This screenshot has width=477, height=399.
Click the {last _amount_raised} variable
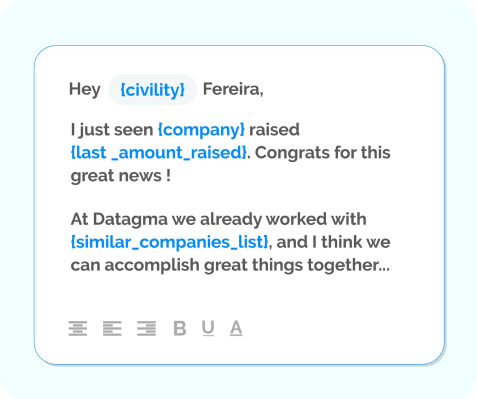[159, 153]
